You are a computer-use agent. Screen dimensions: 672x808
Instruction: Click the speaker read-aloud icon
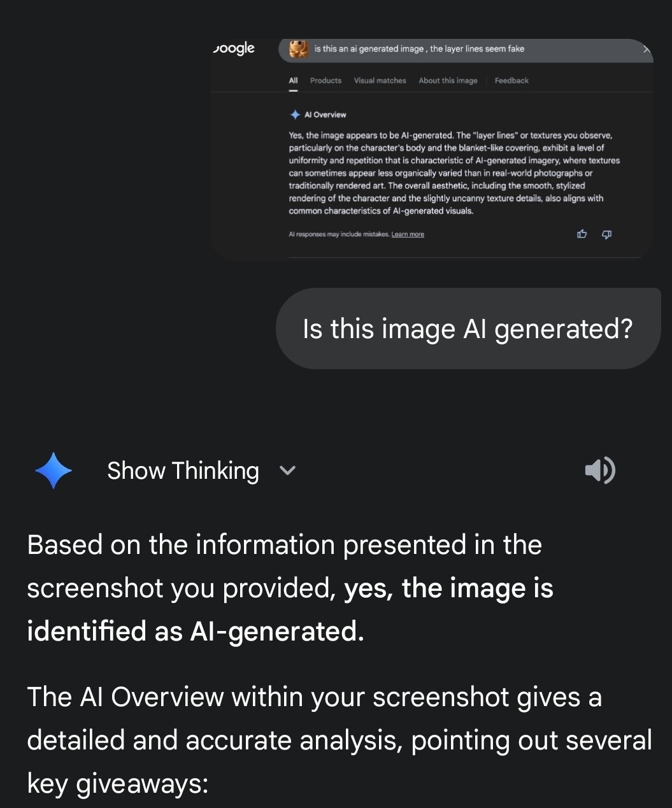(599, 471)
